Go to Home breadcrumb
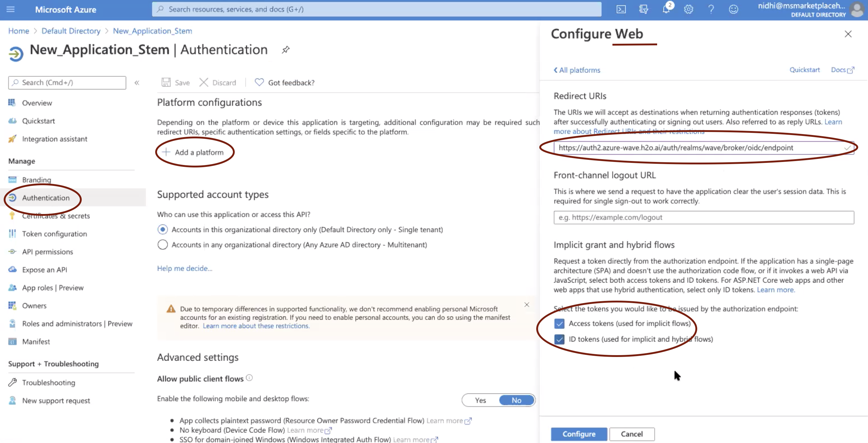The width and height of the screenshot is (868, 443). click(19, 31)
